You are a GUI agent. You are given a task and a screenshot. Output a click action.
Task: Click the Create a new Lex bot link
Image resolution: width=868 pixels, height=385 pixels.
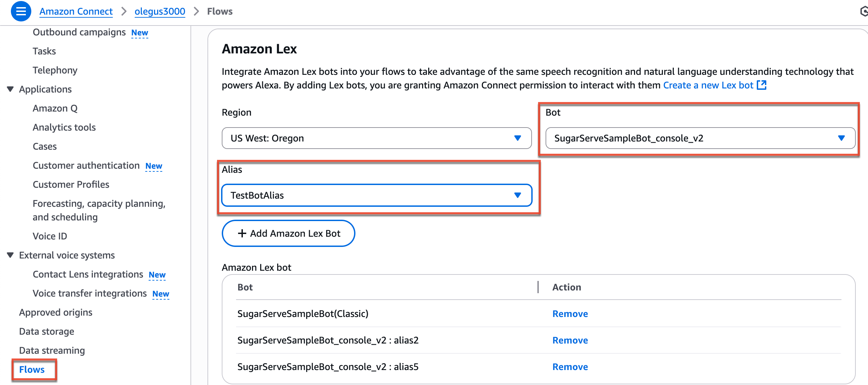[x=708, y=85]
